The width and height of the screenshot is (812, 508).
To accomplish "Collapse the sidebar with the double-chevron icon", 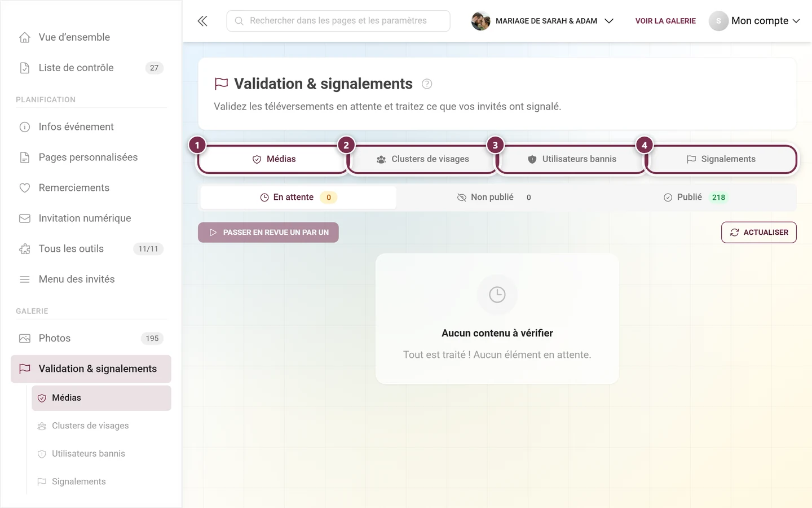I will (202, 21).
